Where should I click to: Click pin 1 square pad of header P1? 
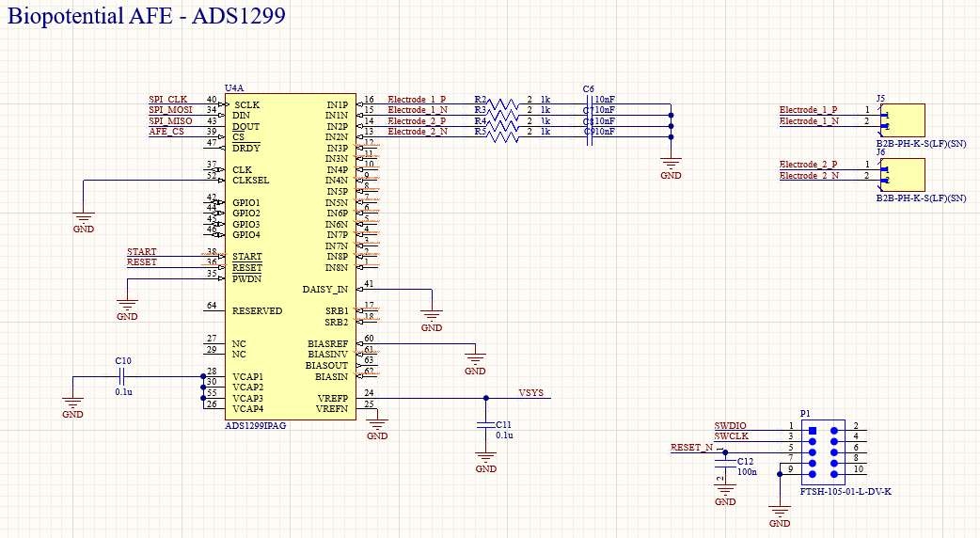click(812, 431)
